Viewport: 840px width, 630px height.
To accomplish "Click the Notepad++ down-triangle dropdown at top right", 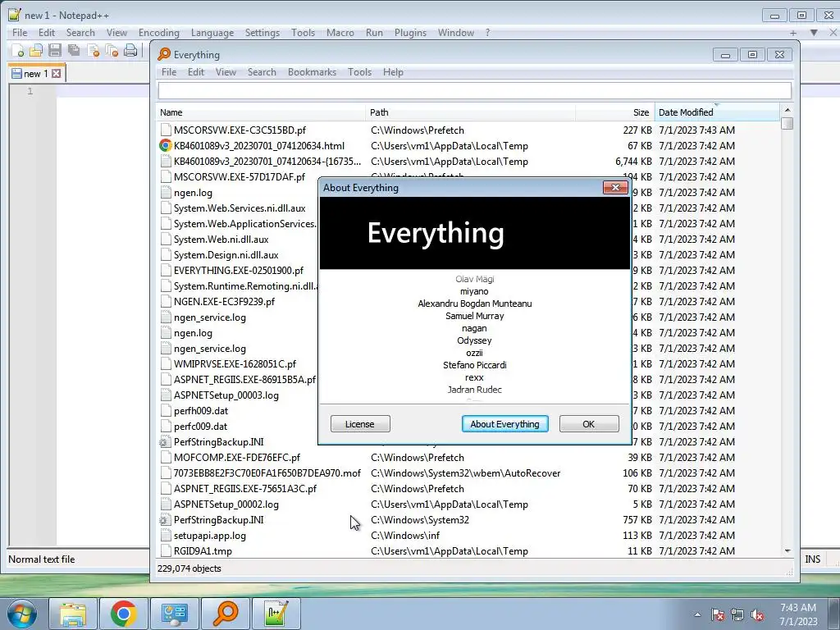I will point(814,33).
